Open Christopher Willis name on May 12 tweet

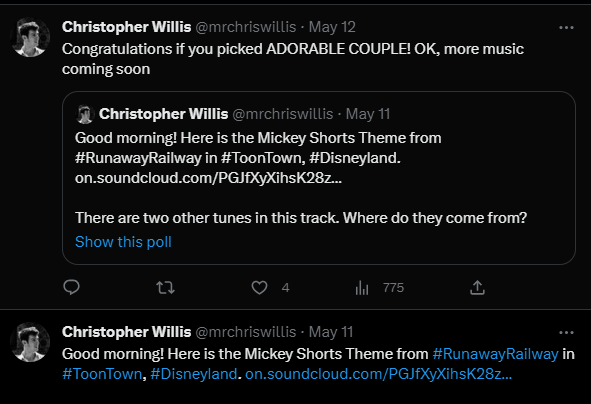pos(127,27)
